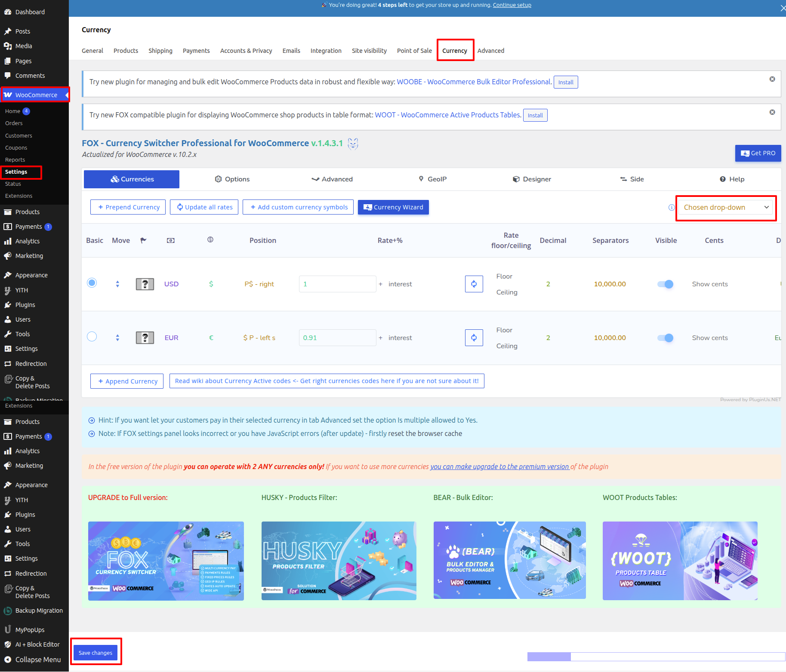Toggle the EUR visible switch
Viewport: 786px width, 672px height.
665,338
